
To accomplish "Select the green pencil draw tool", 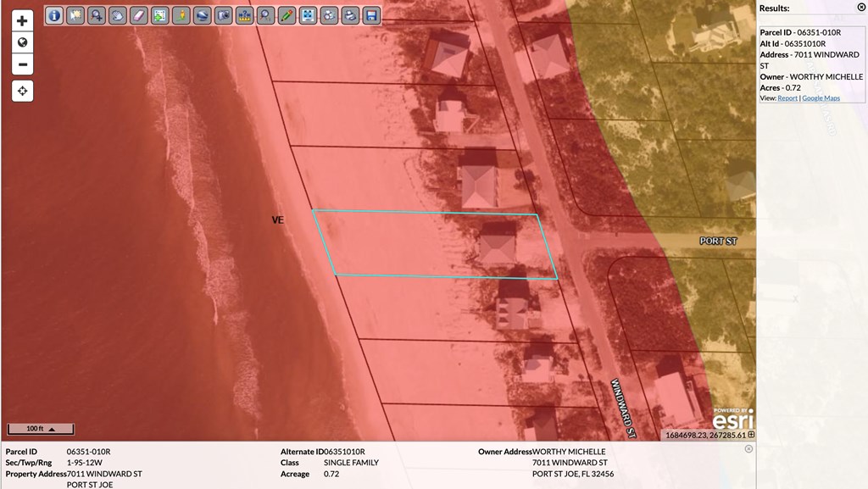I will coord(287,15).
